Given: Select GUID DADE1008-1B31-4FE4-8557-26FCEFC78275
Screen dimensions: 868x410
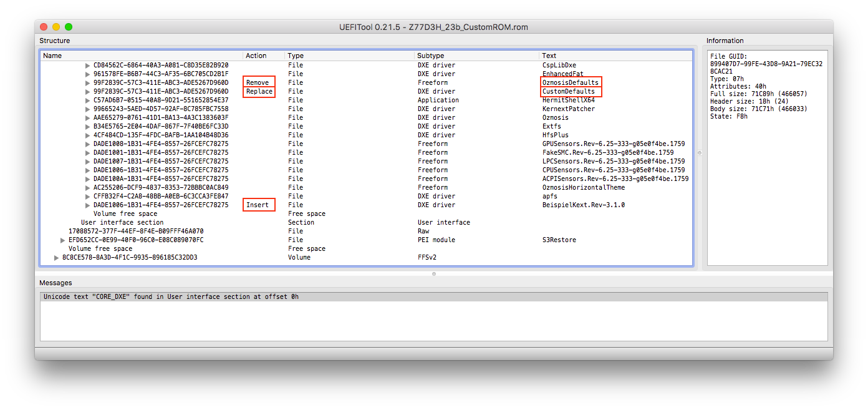Looking at the screenshot, I should coord(161,144).
